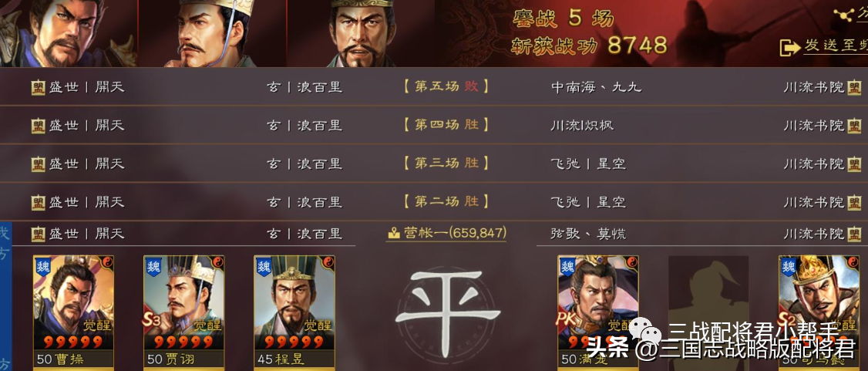Select the 曹操 general card
The width and height of the screenshot is (868, 371).
(x=73, y=312)
